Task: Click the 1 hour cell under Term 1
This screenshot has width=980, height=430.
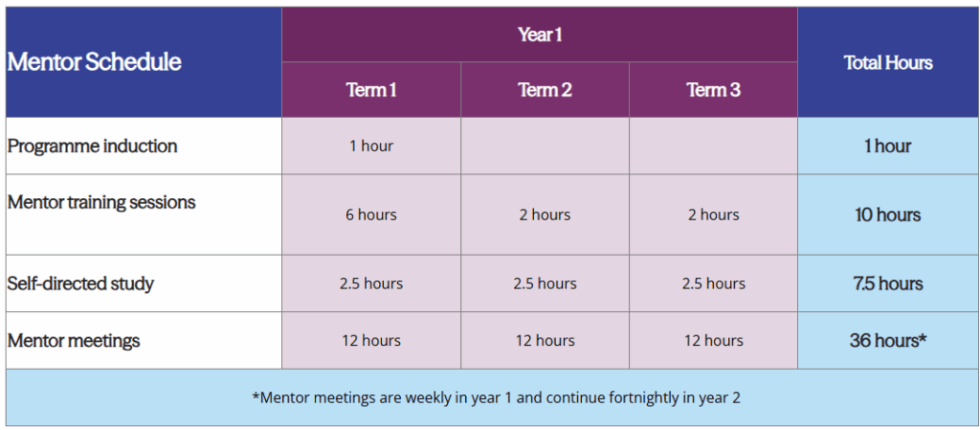Action: [x=371, y=146]
